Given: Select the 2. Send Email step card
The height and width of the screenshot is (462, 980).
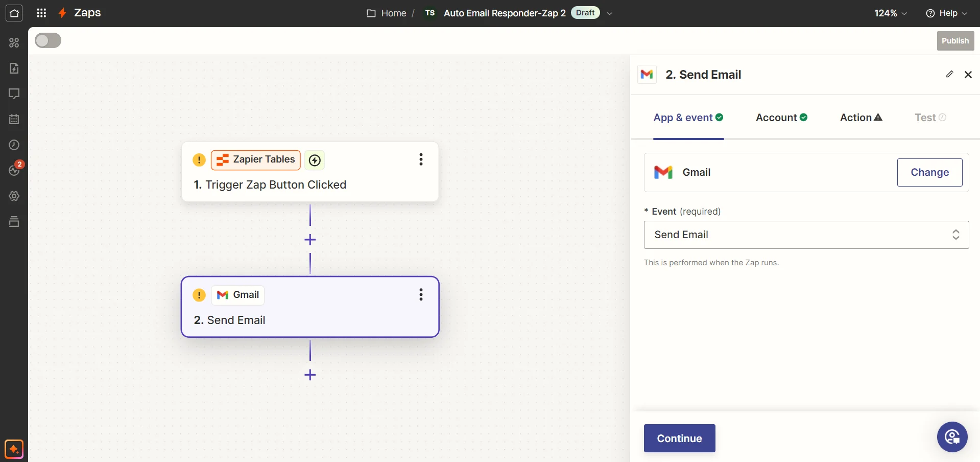Looking at the screenshot, I should 310,307.
